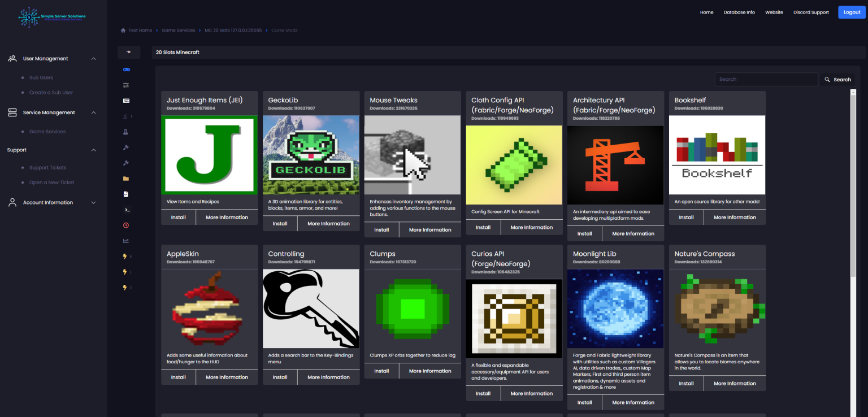Screen dimensions: 868x417
Task: Open More Information for Nature's Compass
Action: (735, 384)
